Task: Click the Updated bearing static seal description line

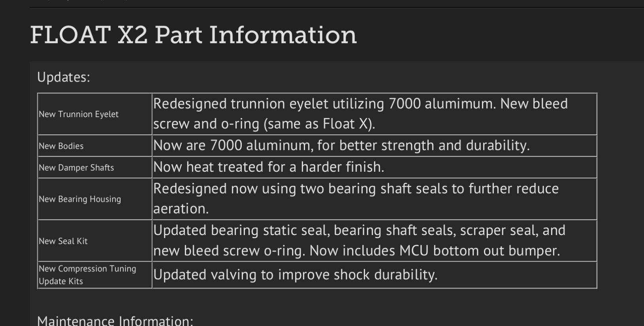Action: point(359,230)
